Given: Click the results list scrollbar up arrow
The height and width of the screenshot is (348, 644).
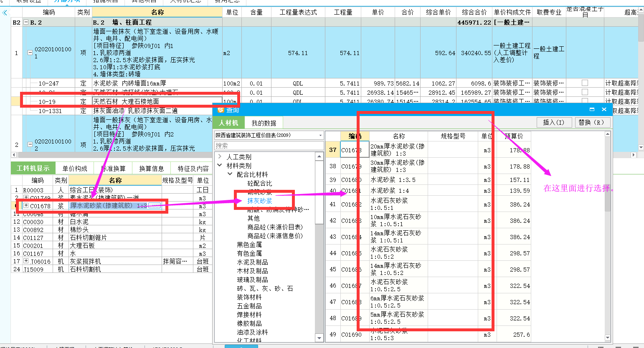Looking at the screenshot, I should point(608,134).
